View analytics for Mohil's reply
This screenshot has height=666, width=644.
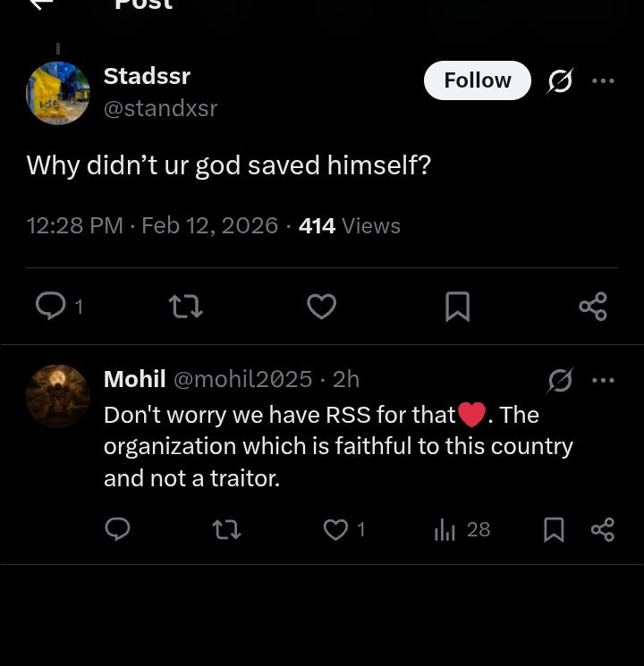click(445, 529)
